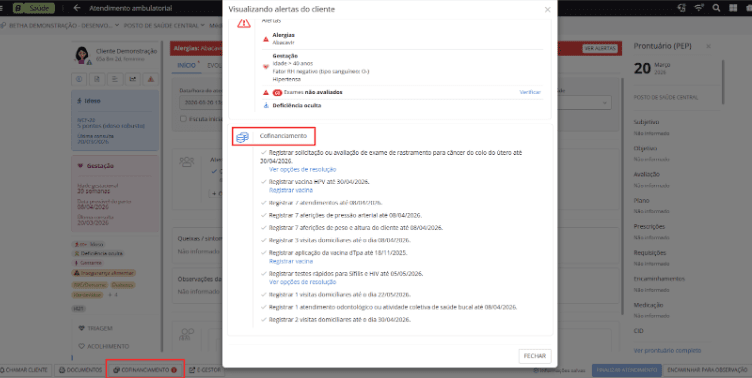This screenshot has height=378, width=752.
Task: Close the Prontuário (PEP) panel
Action: [708, 46]
